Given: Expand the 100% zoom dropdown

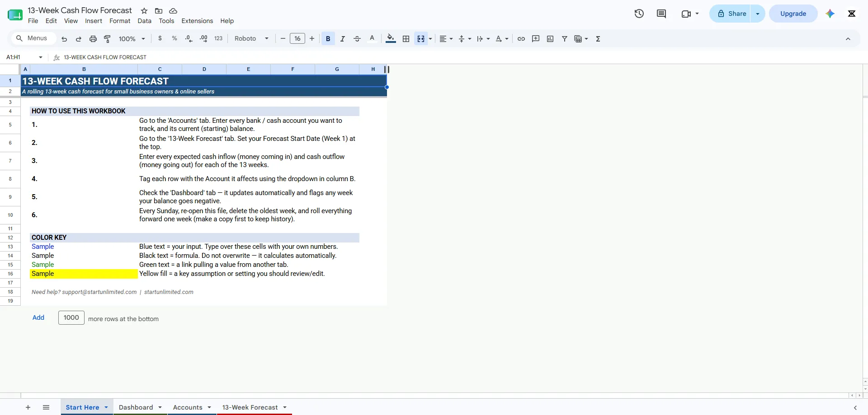Looking at the screenshot, I should coord(132,39).
